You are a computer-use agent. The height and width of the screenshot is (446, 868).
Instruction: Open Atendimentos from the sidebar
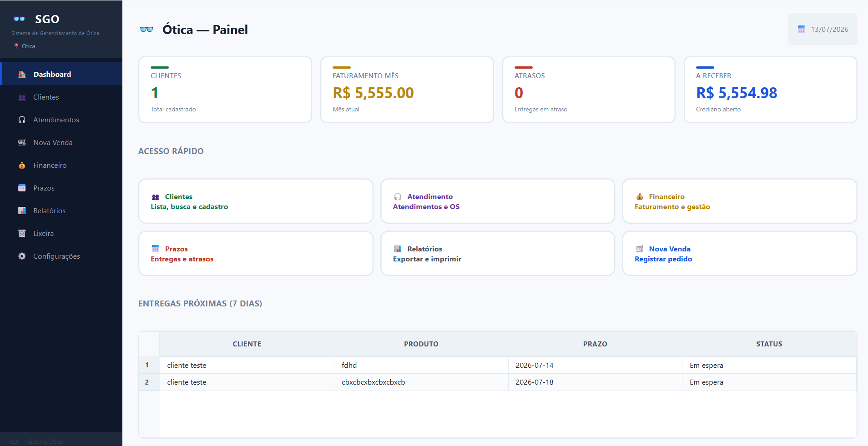(x=62, y=120)
